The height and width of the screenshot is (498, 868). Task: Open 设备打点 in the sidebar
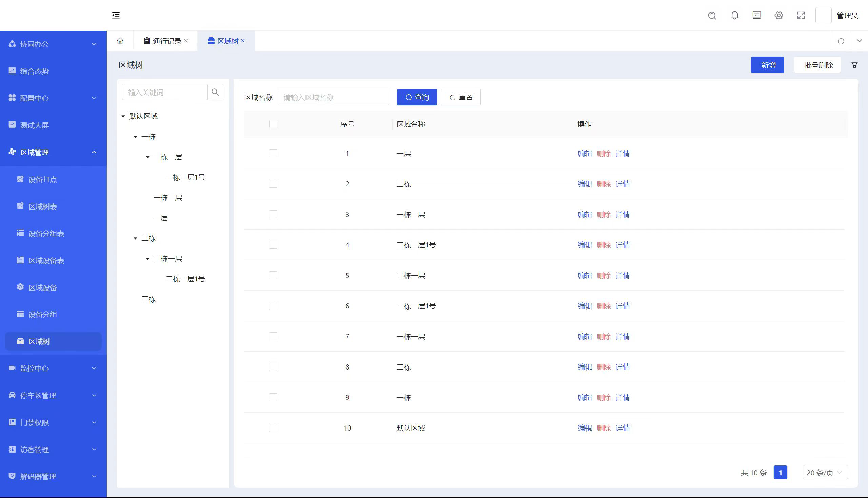click(43, 180)
